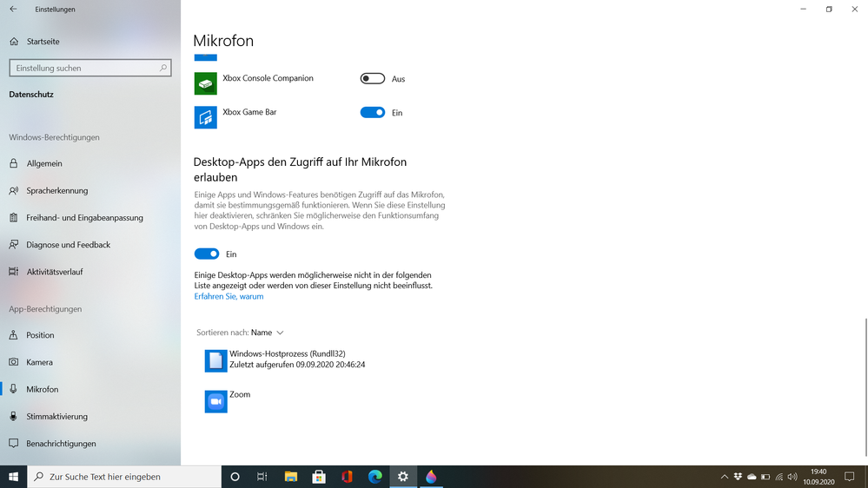Image resolution: width=868 pixels, height=488 pixels.
Task: Open Microsoft Store from the taskbar
Action: pyautogui.click(x=319, y=477)
